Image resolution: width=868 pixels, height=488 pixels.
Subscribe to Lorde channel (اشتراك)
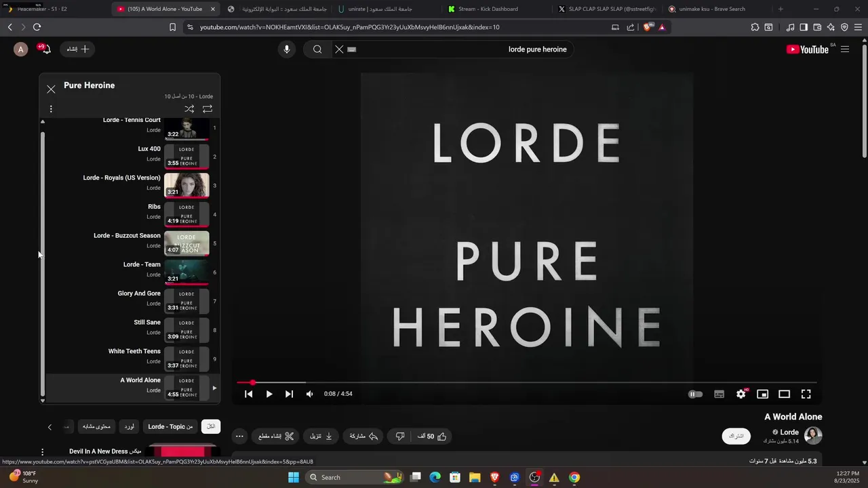click(x=736, y=436)
